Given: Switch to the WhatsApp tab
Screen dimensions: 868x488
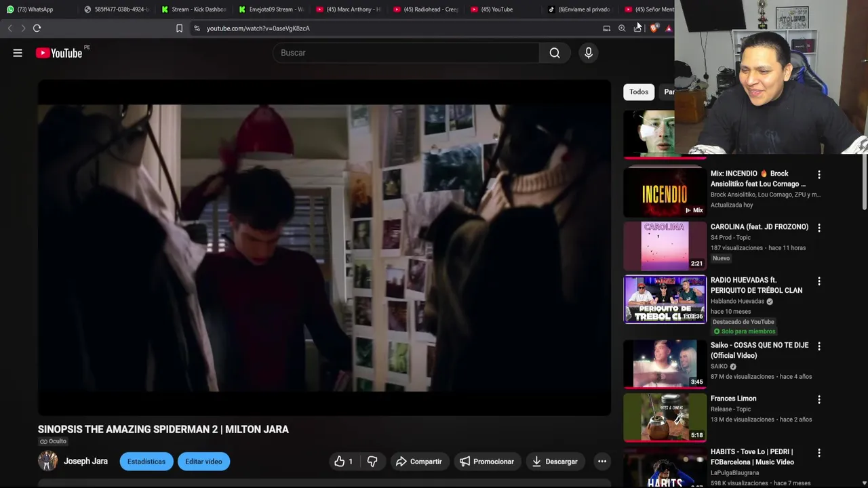Looking at the screenshot, I should point(38,9).
